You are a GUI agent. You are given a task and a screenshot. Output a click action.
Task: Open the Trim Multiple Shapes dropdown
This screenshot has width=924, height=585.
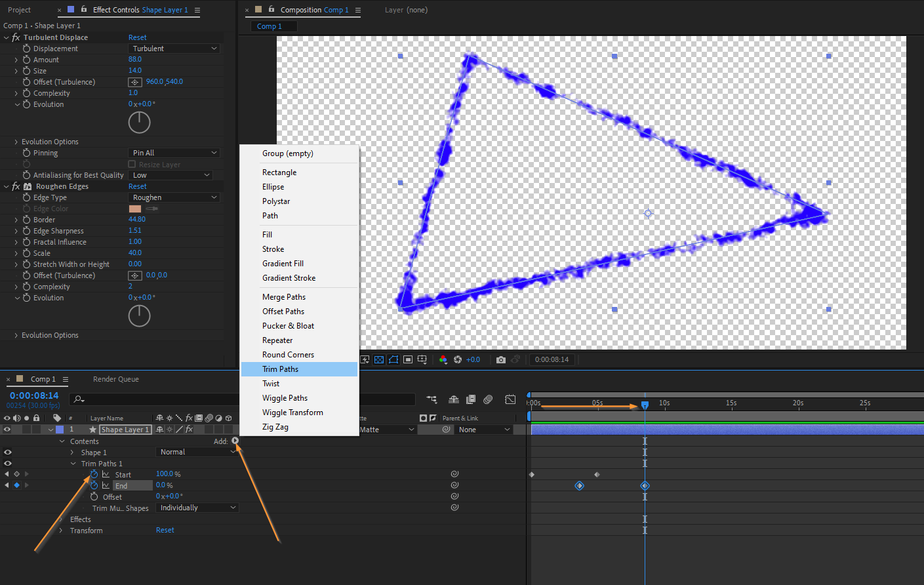(197, 508)
